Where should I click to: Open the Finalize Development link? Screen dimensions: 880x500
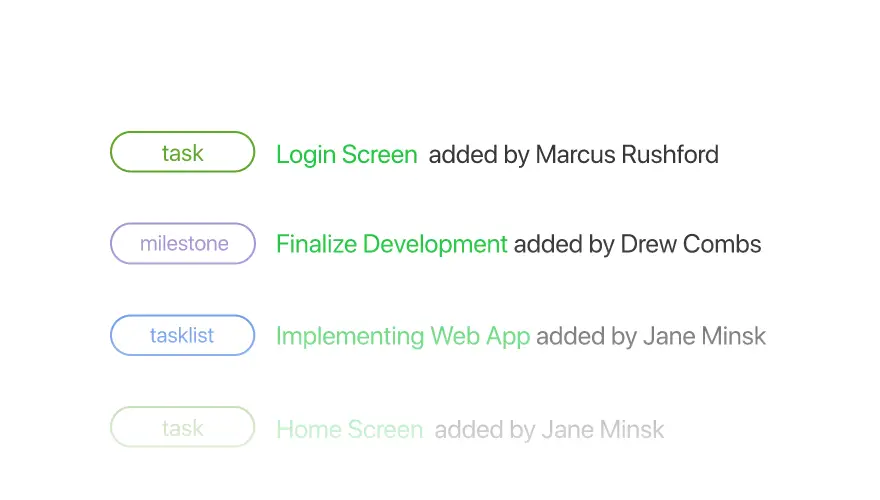click(x=392, y=244)
